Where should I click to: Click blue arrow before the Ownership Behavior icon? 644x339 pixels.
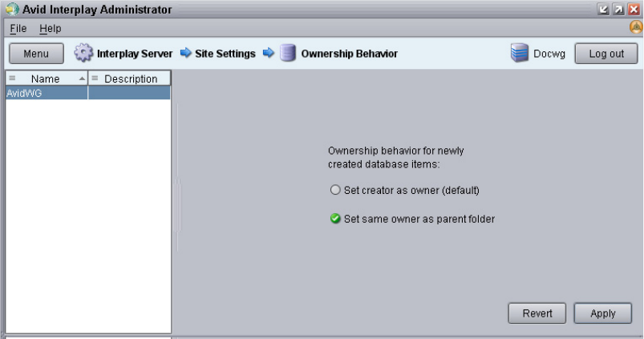coord(269,53)
